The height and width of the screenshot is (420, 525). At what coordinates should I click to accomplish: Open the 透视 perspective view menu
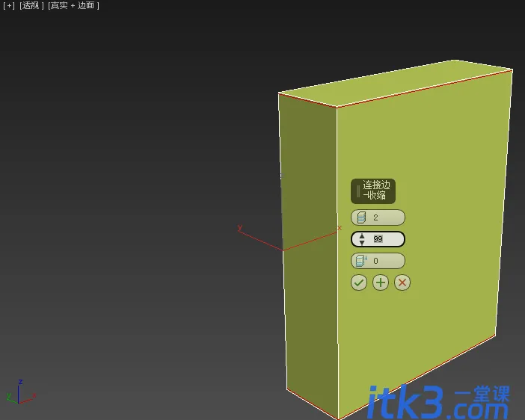click(31, 5)
